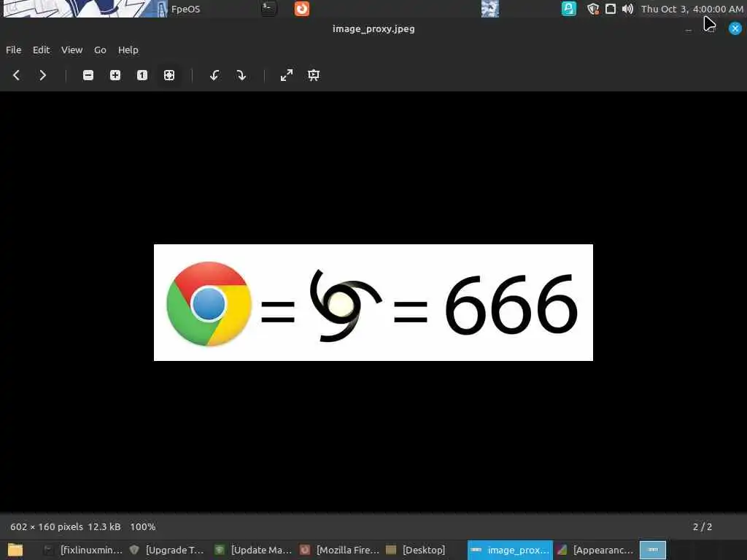Enter fullscreen mode
The height and width of the screenshot is (560, 747).
point(286,75)
